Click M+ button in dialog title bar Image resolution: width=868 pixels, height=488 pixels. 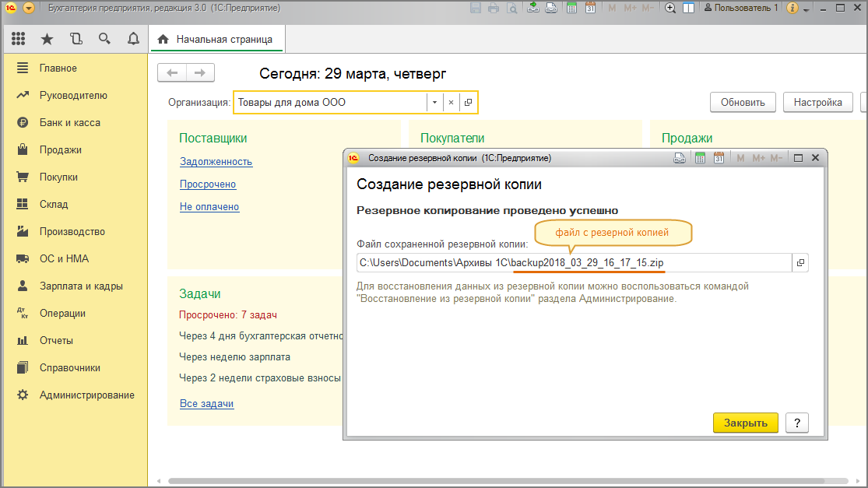[x=758, y=158]
